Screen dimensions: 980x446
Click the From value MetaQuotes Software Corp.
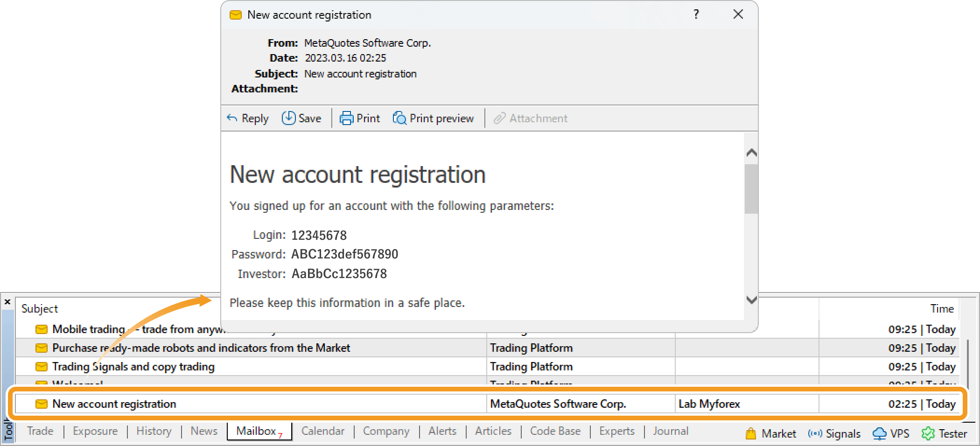click(368, 43)
